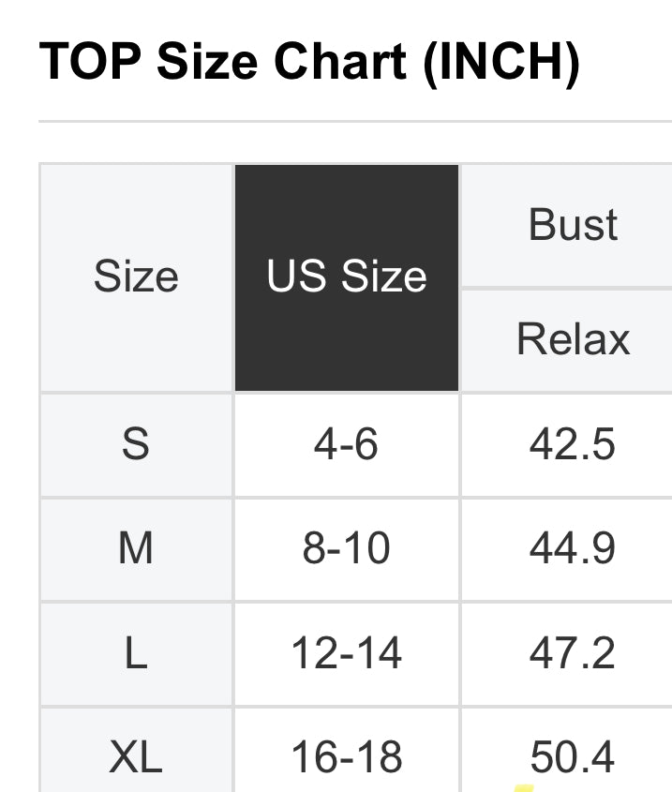Select the 42.5 bust measurement
Image resolution: width=672 pixels, height=792 pixels.
coord(573,444)
